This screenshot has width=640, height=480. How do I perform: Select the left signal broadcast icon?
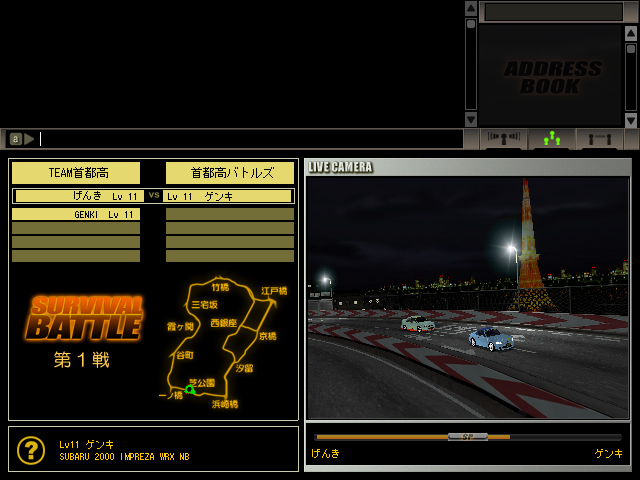(x=503, y=139)
